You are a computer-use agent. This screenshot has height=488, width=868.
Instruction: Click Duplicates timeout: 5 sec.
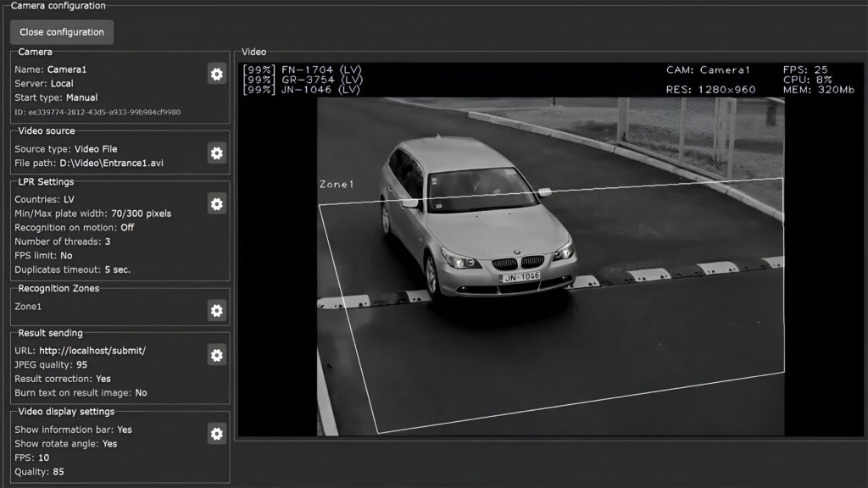click(73, 270)
